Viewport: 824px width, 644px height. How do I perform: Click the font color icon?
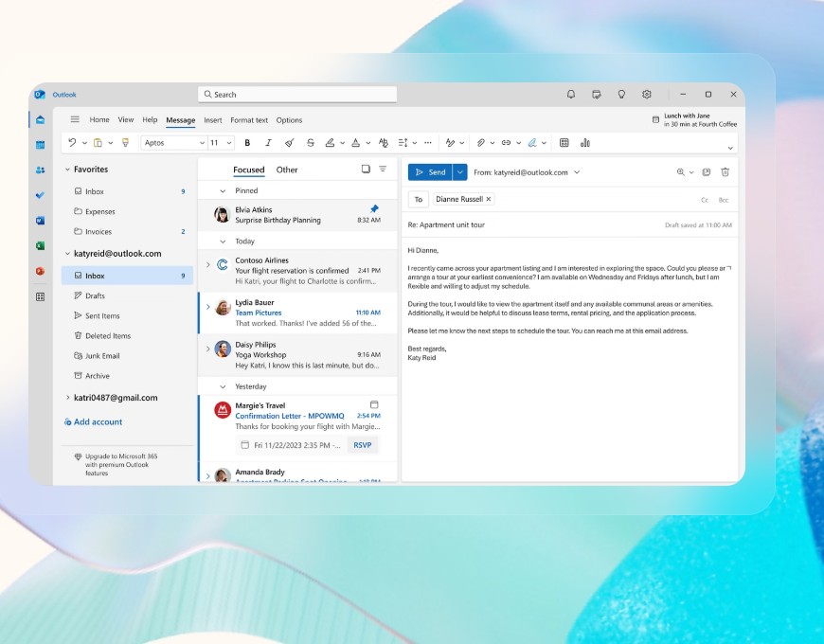(x=356, y=143)
